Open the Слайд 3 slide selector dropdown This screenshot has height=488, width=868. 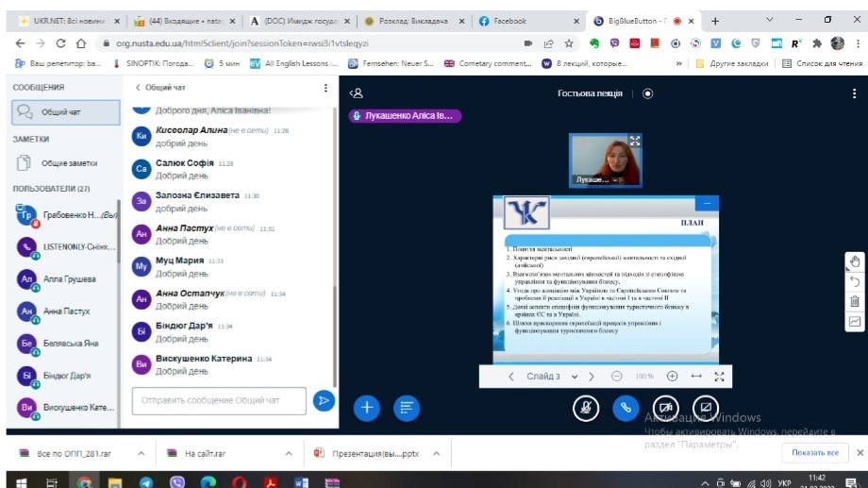[x=548, y=376]
